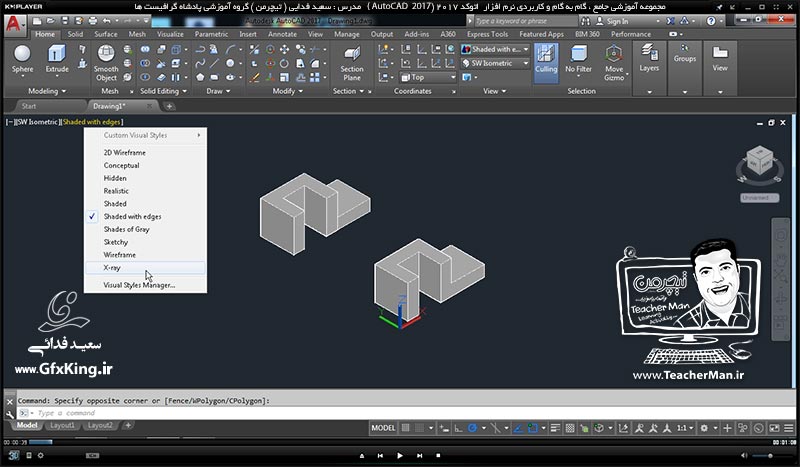Click the wrench icon beside the command line
The width and height of the screenshot is (800, 467).
point(10,414)
